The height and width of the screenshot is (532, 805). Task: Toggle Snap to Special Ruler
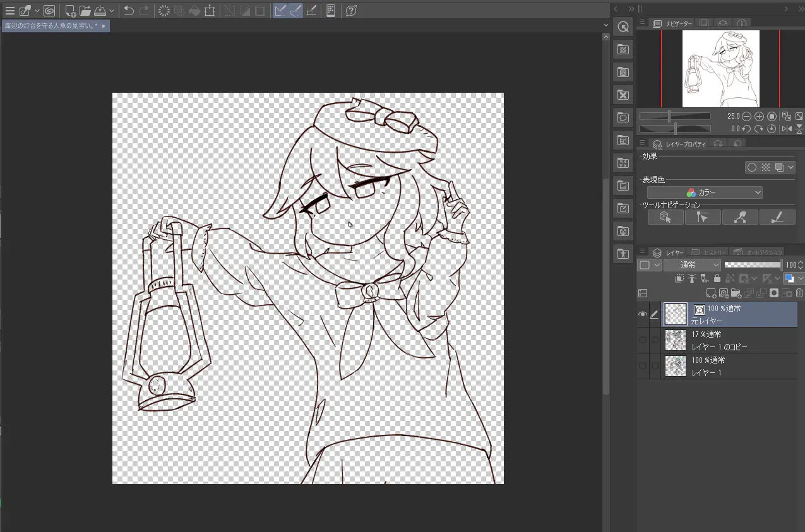click(296, 11)
